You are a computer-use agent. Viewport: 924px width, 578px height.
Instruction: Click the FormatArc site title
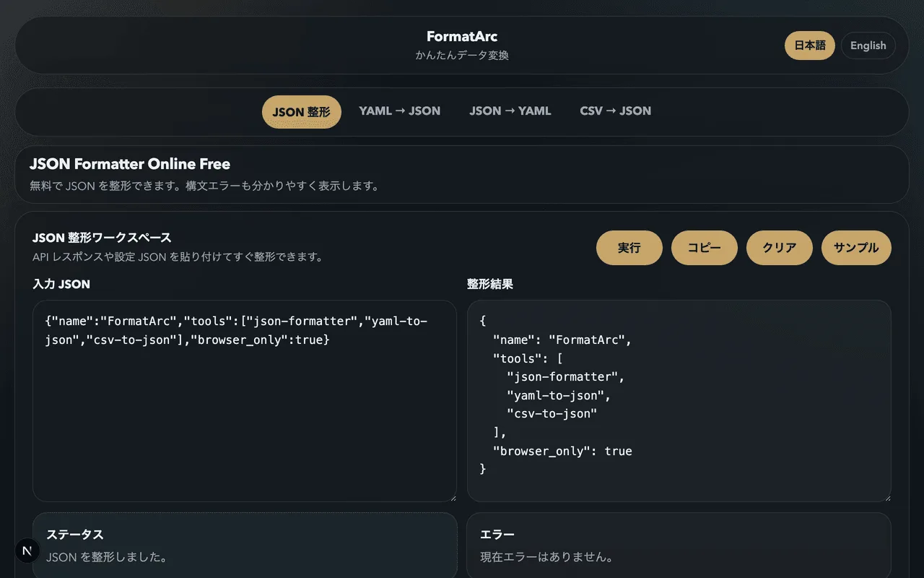coord(461,36)
